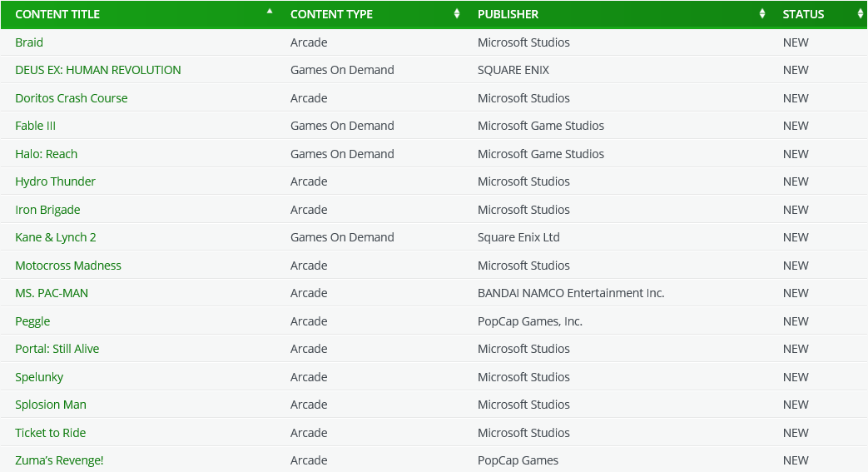Click the STATUS column header
Screen dimensions: 868x472
[803, 14]
